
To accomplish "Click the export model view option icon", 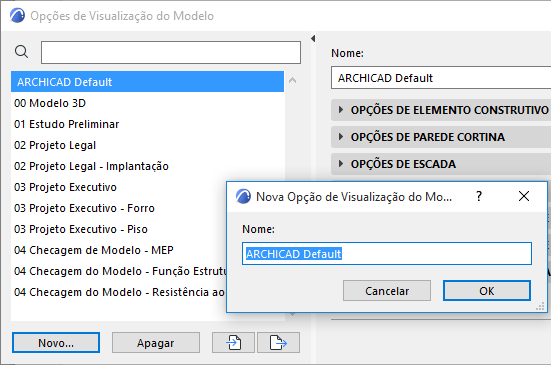I will click(x=278, y=343).
